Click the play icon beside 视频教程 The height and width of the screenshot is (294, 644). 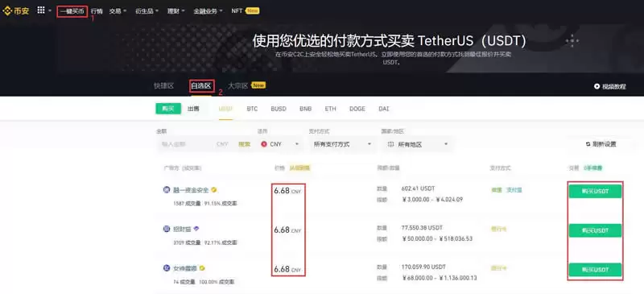597,86
